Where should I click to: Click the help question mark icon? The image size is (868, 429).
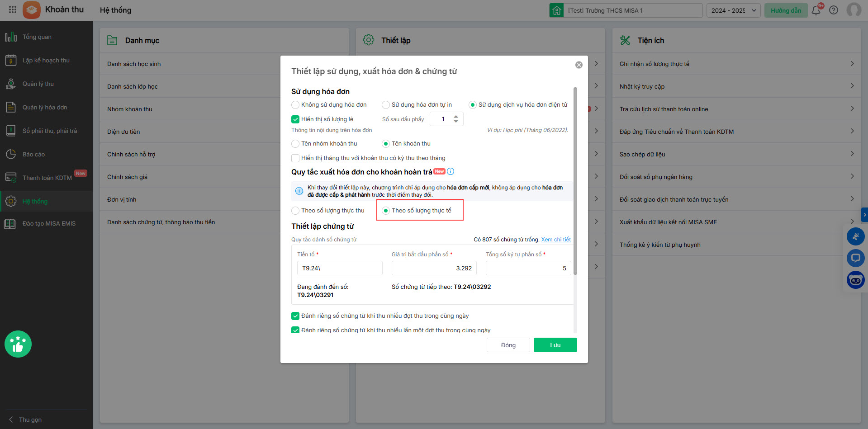click(x=834, y=10)
